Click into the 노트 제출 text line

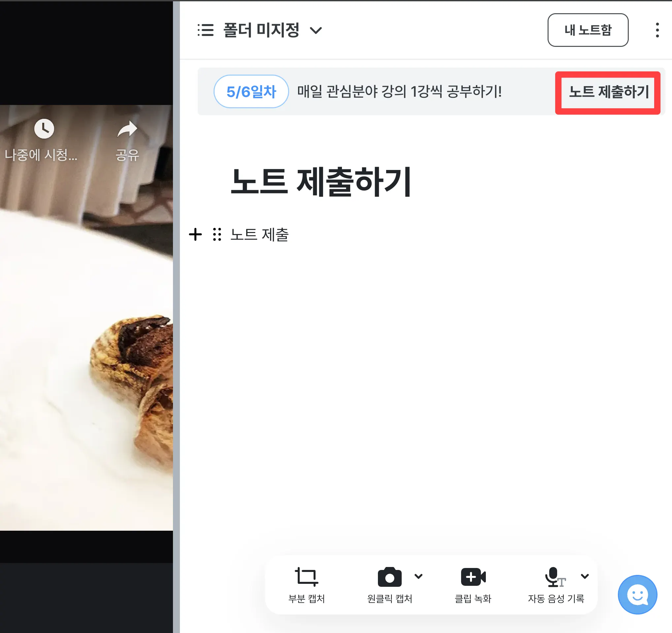coord(259,235)
